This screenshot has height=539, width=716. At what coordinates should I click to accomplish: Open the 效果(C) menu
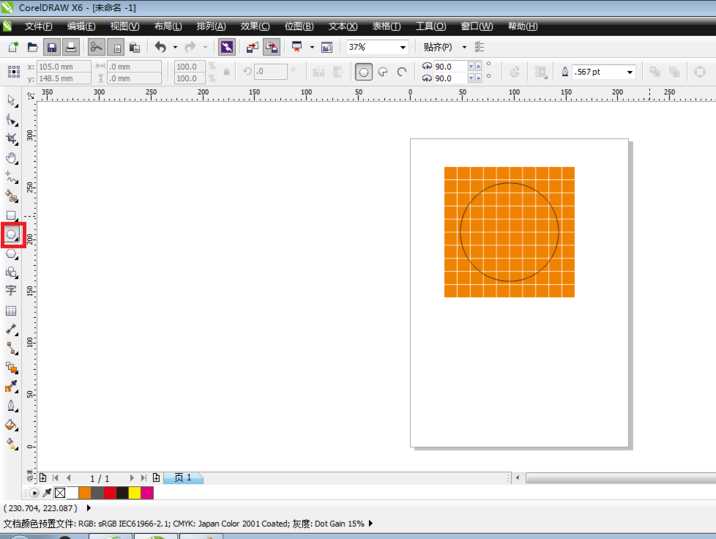257,26
